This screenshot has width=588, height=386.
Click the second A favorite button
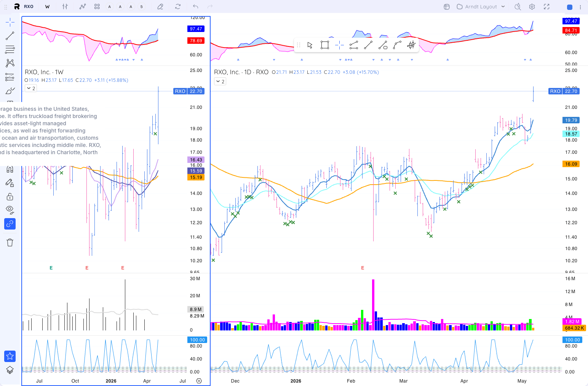click(120, 6)
